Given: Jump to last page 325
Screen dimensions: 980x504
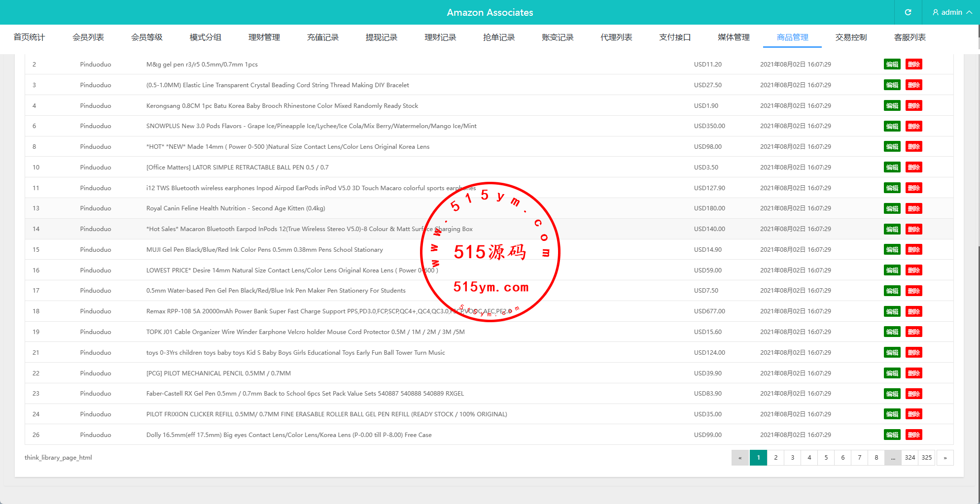Looking at the screenshot, I should click(926, 458).
